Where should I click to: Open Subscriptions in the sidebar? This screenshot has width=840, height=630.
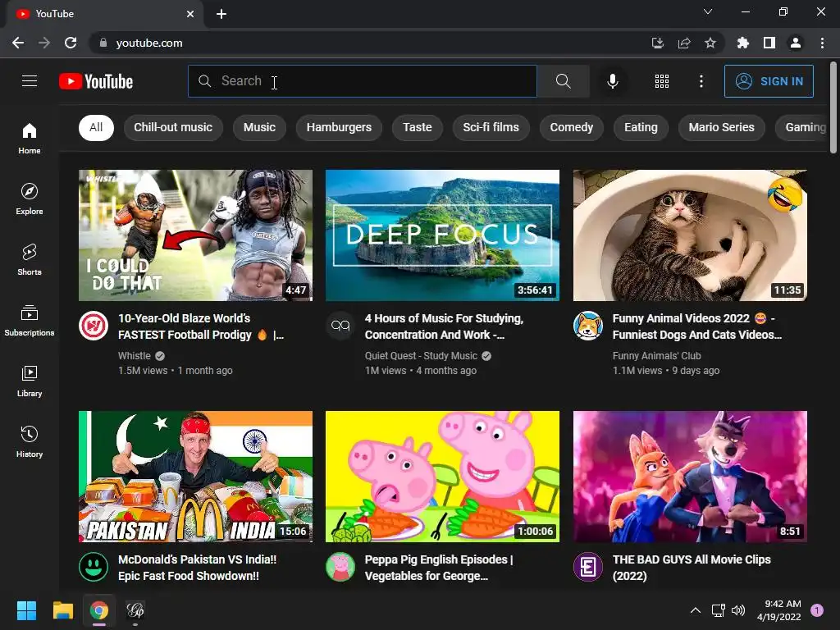pos(30,321)
